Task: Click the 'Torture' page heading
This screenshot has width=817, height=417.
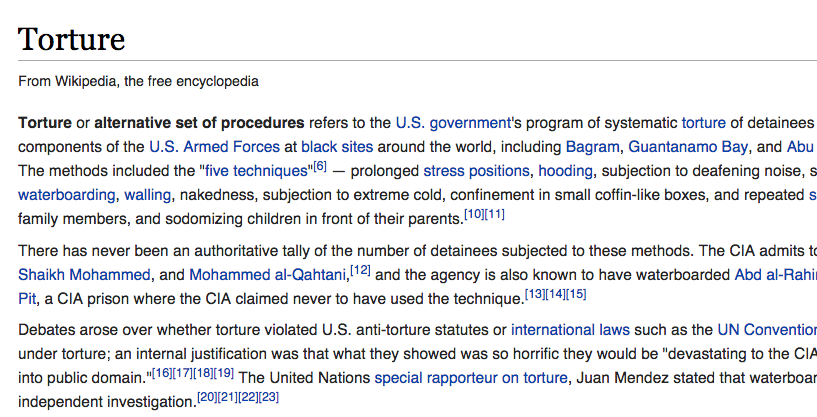Action: click(71, 39)
